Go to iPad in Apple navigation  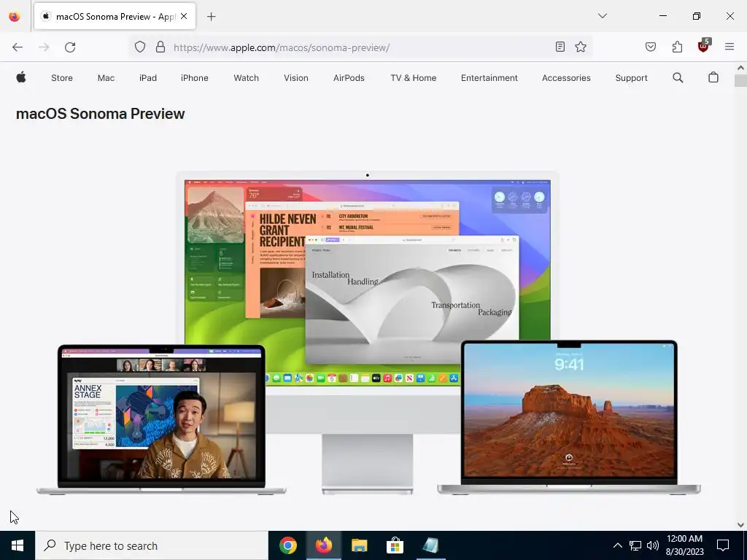tap(147, 77)
